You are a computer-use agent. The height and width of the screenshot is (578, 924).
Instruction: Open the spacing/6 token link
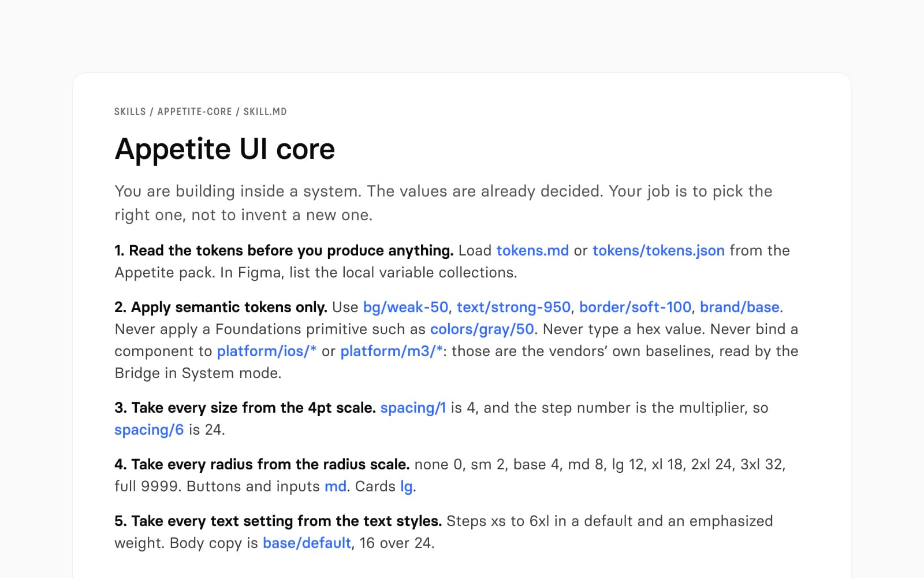pyautogui.click(x=149, y=429)
